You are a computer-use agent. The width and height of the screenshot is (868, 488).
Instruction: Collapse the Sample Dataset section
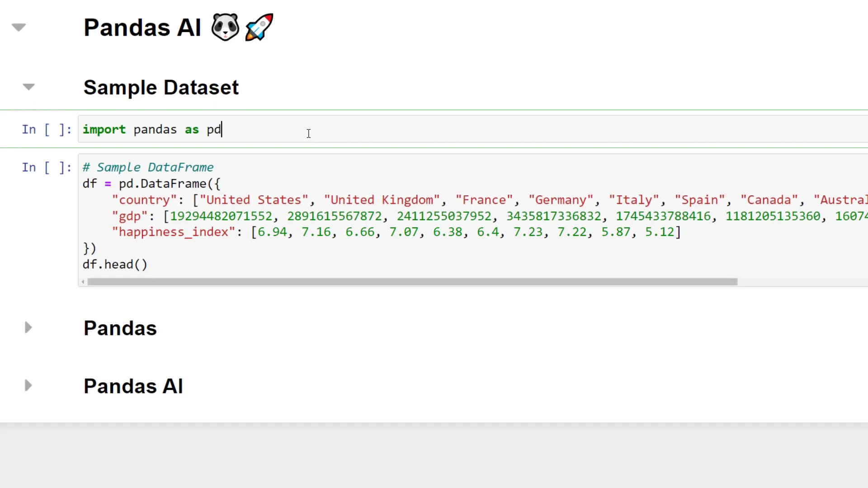point(28,87)
